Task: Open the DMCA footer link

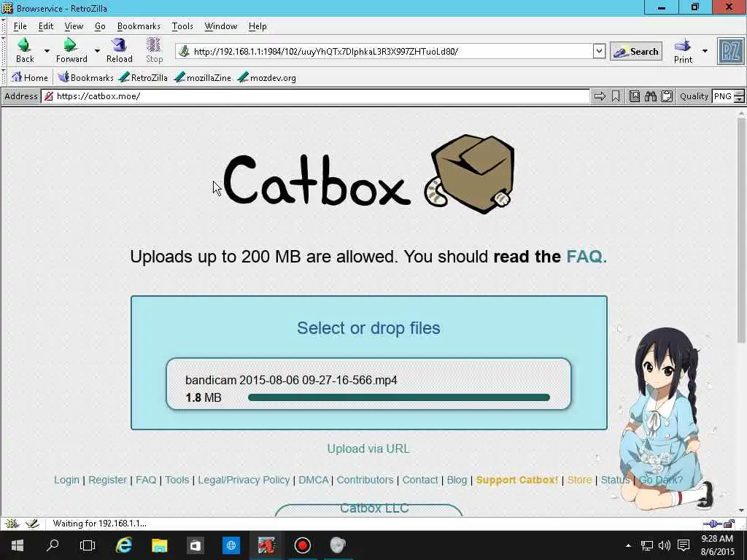Action: point(314,480)
